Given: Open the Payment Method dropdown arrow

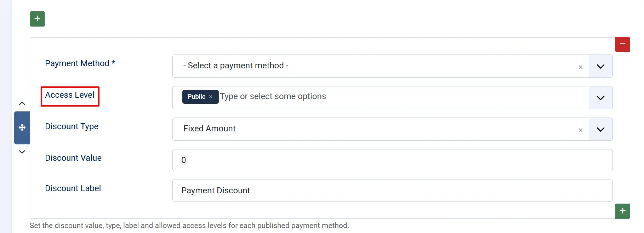Looking at the screenshot, I should coord(600,66).
